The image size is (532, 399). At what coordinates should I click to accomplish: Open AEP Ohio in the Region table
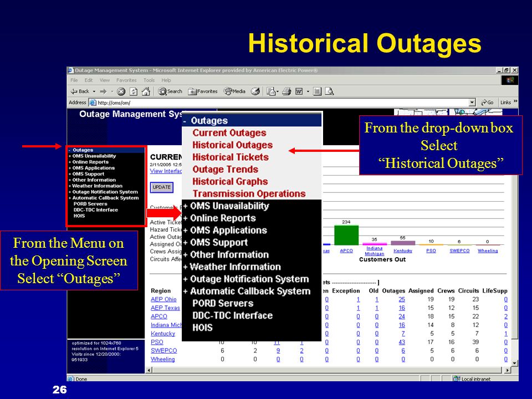pyautogui.click(x=163, y=299)
